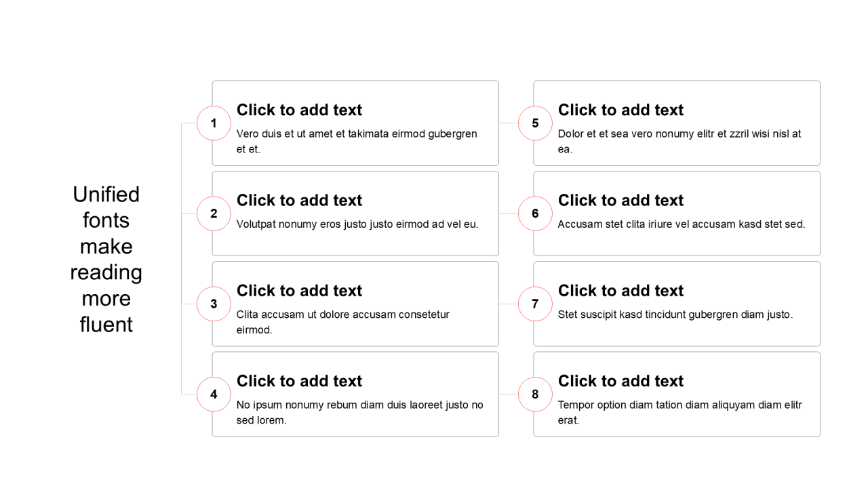Click the 'Unified fonts make reading more fluent' title

(x=106, y=260)
